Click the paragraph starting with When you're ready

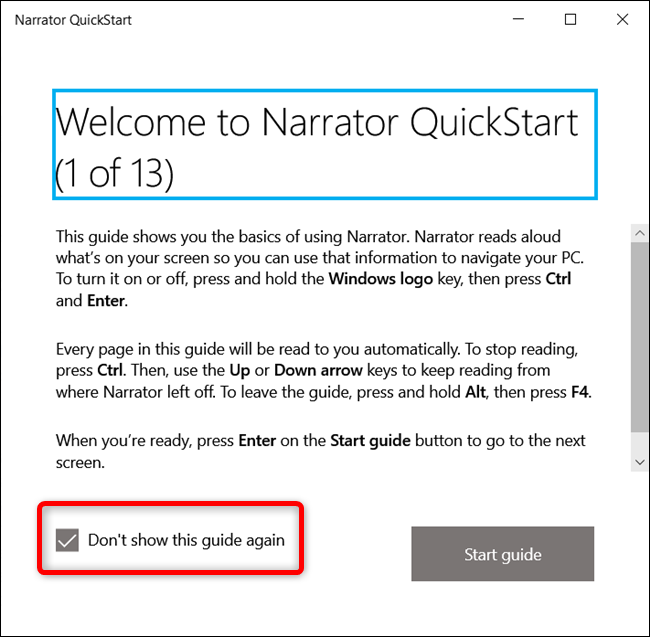pyautogui.click(x=320, y=451)
